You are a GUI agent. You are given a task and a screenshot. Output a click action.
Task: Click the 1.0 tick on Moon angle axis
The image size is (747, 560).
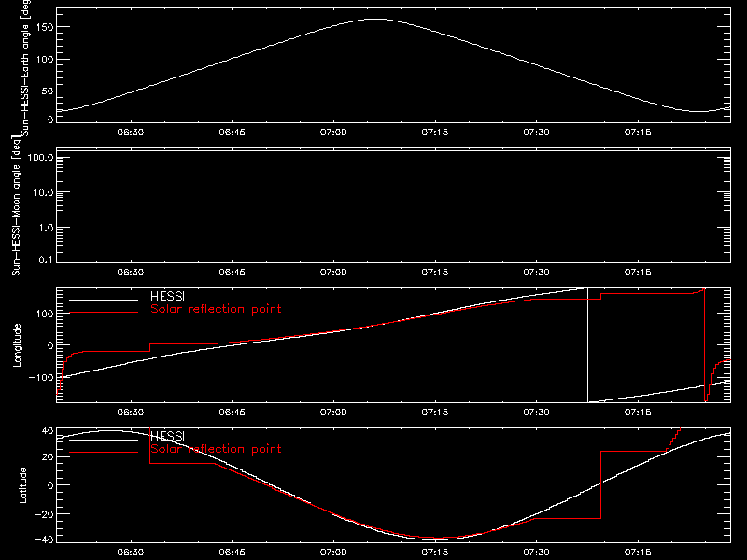pyautogui.click(x=47, y=228)
